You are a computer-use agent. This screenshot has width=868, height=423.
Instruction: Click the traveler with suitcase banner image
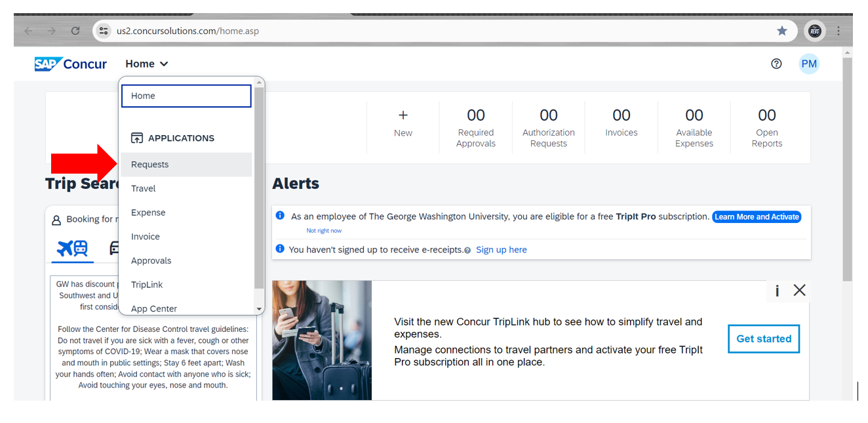tap(322, 340)
